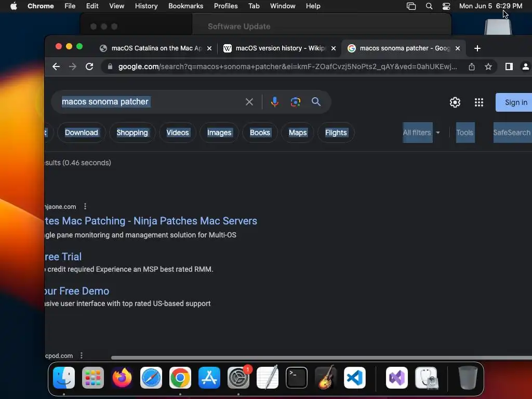Click the horizontal scrollbar at page bottom
Image resolution: width=532 pixels, height=399 pixels.
321,357
